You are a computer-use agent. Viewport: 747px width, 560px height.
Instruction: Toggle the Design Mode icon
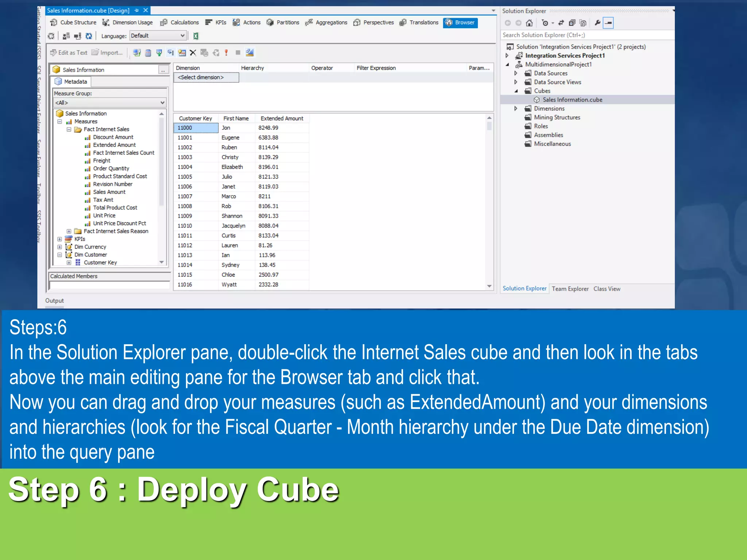[250, 53]
